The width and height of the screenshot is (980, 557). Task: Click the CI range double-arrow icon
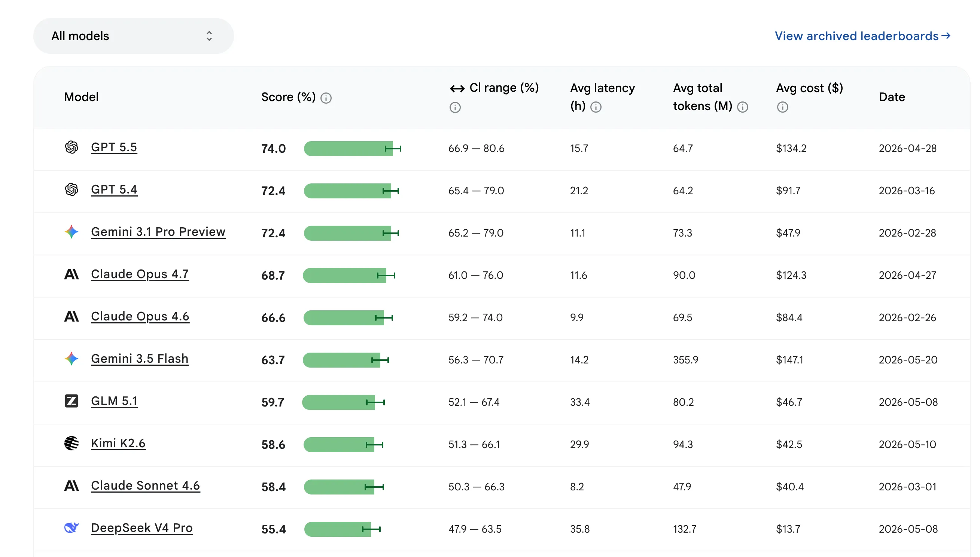(x=457, y=89)
